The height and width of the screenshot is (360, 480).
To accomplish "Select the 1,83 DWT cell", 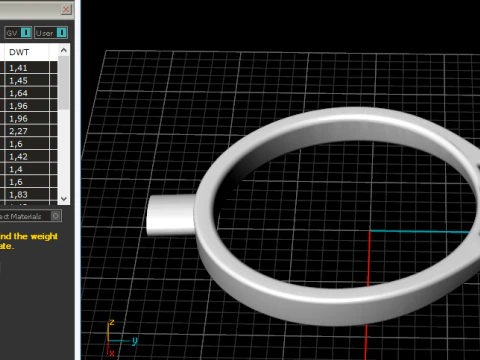I will tap(27, 194).
